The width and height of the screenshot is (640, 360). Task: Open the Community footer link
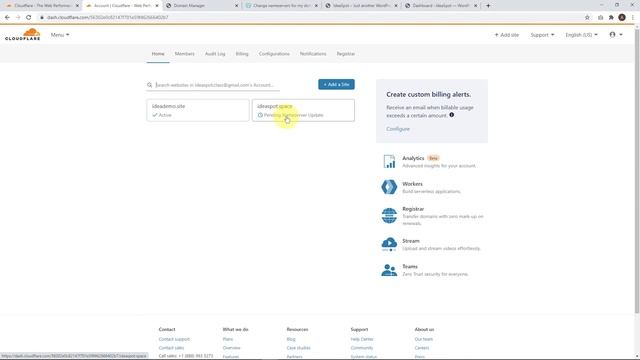point(362,348)
